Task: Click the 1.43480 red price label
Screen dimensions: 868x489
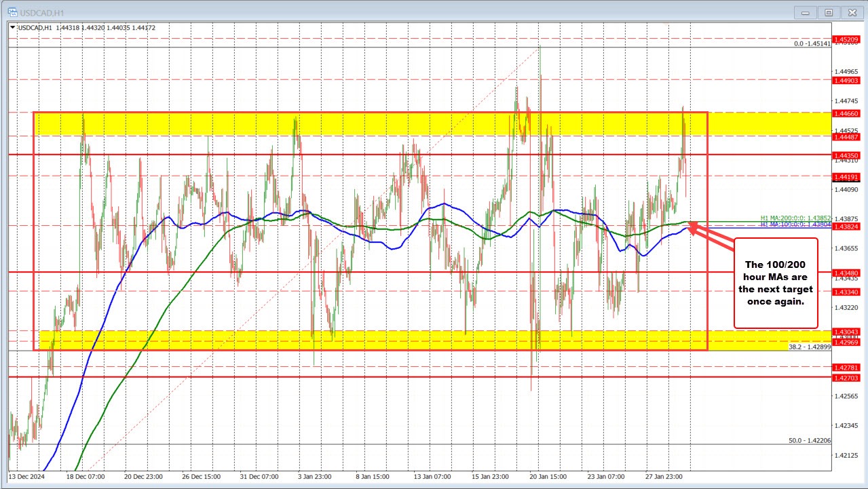Action: [847, 273]
